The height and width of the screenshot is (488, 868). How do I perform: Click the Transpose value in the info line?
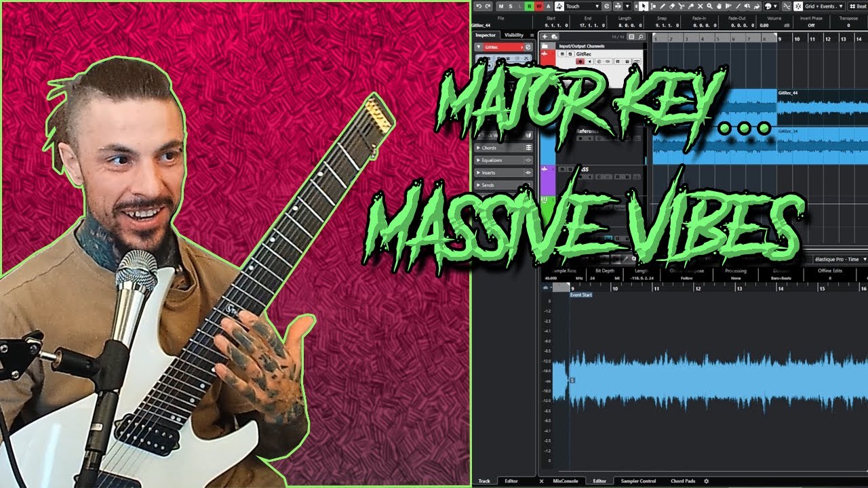(848, 25)
